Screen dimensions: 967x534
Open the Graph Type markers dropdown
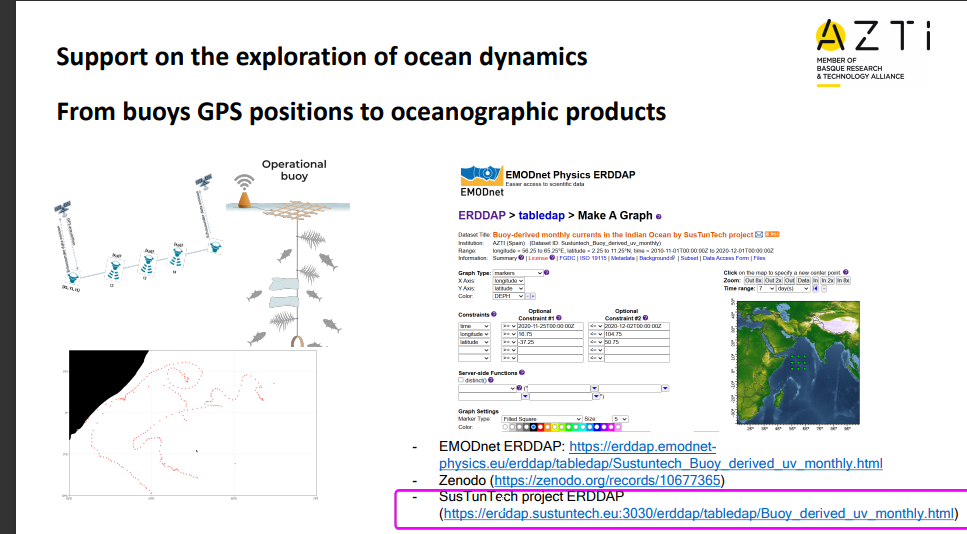[518, 273]
